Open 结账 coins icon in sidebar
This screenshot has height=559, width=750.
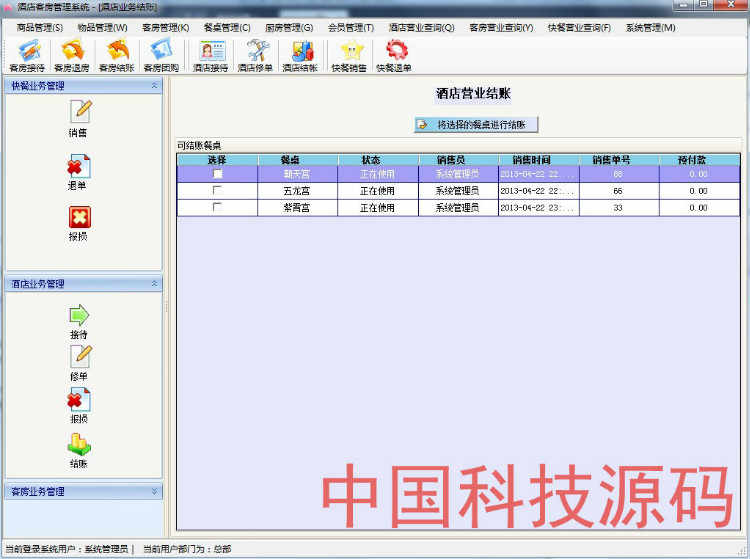[x=79, y=450]
